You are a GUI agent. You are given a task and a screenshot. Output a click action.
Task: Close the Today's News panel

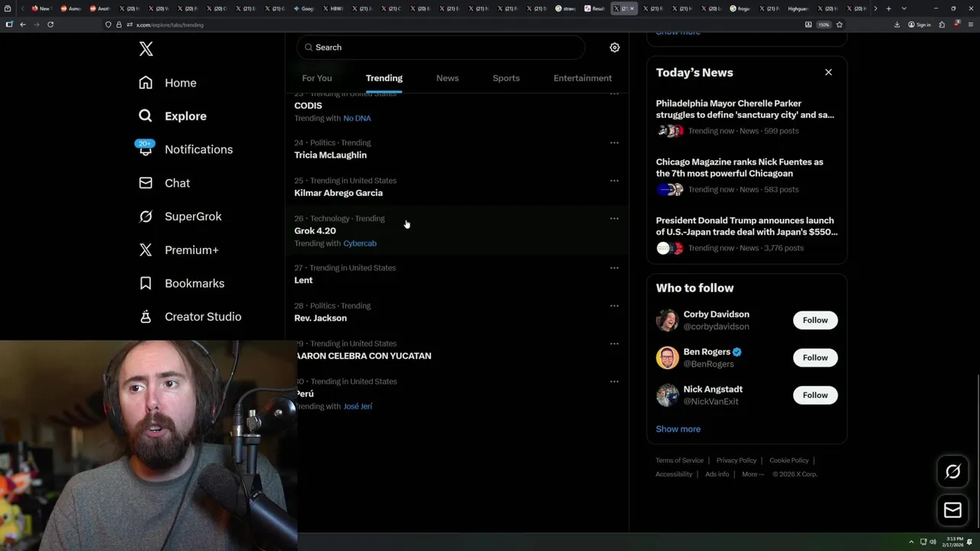click(x=828, y=72)
